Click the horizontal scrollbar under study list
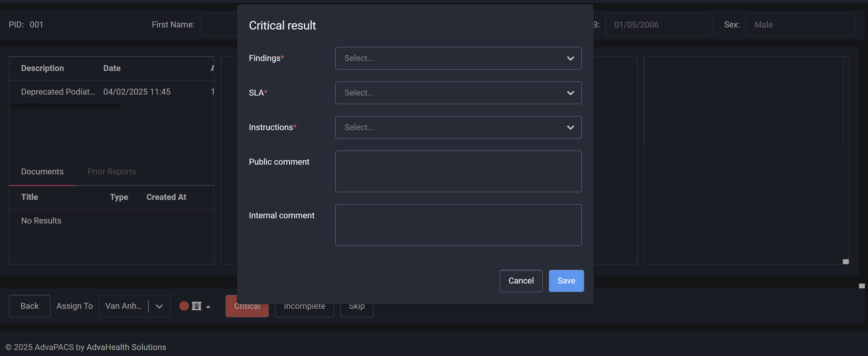The image size is (868, 356). 65,105
